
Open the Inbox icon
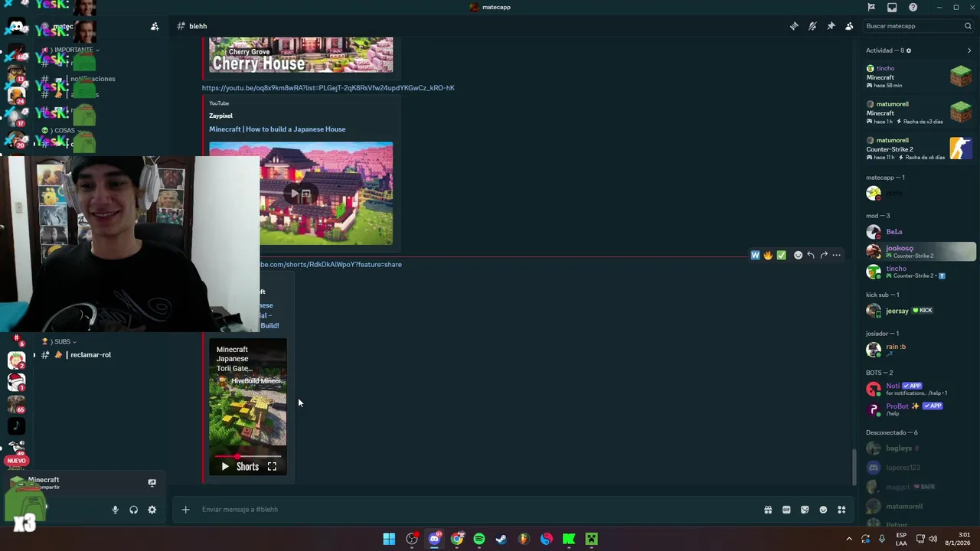coord(892,7)
